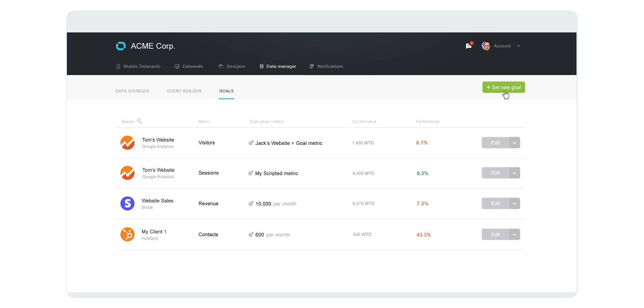The height and width of the screenshot is (308, 644).
Task: Click the ACME Corp. logo icon
Action: [x=121, y=46]
